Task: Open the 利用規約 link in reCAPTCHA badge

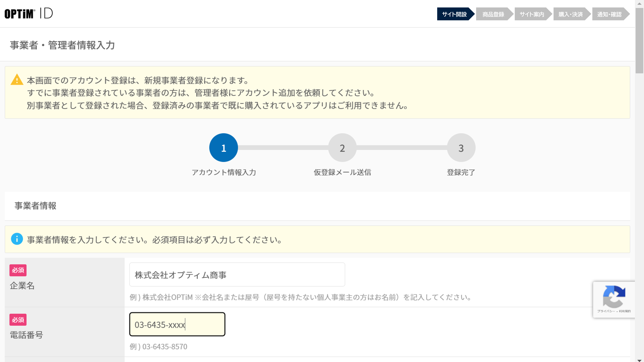Action: tap(625, 311)
